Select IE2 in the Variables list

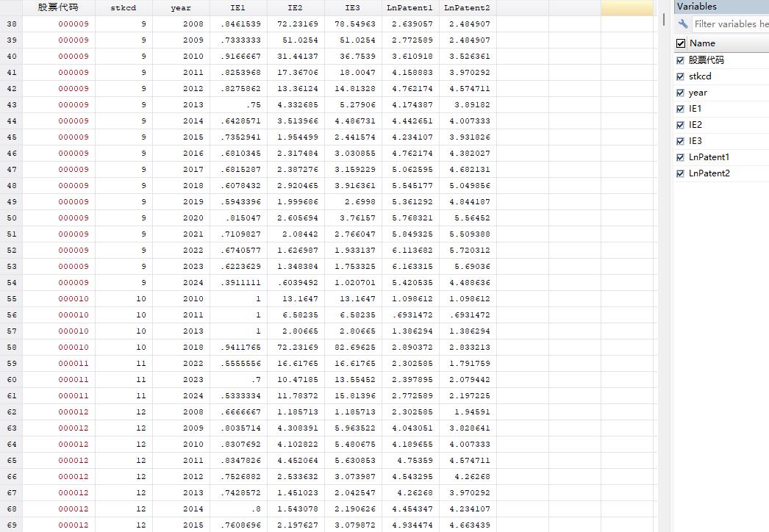point(695,125)
